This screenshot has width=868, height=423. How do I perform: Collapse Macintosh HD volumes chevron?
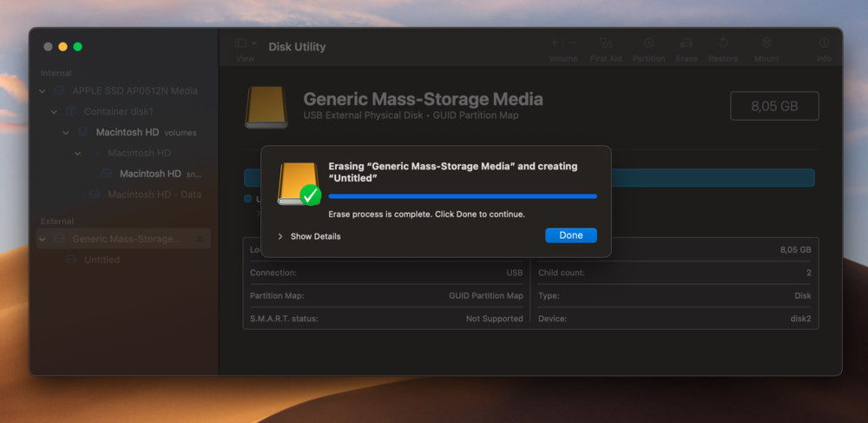[x=66, y=133]
